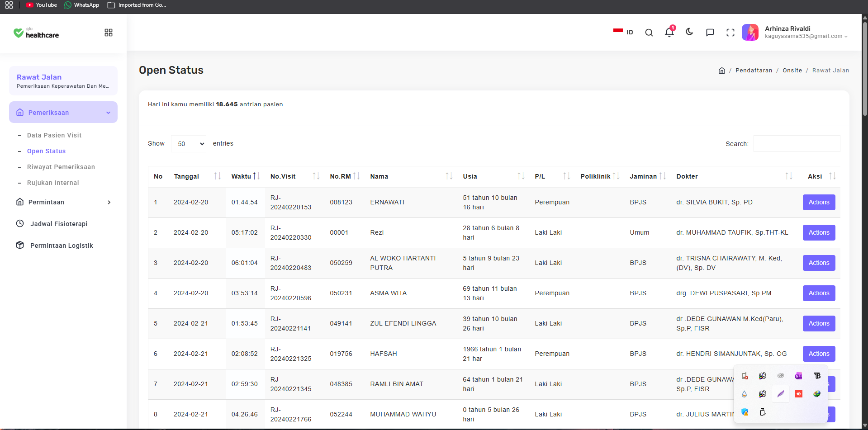Open the chat message icon in header

[710, 33]
